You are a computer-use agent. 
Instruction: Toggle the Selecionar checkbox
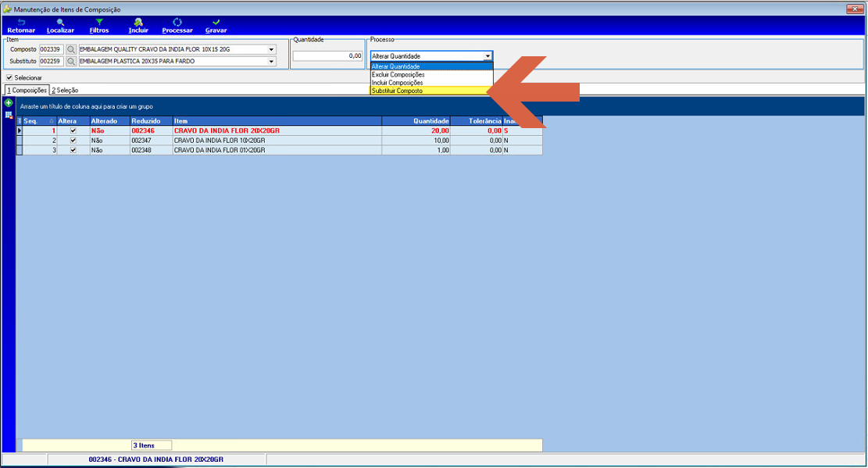[9, 77]
